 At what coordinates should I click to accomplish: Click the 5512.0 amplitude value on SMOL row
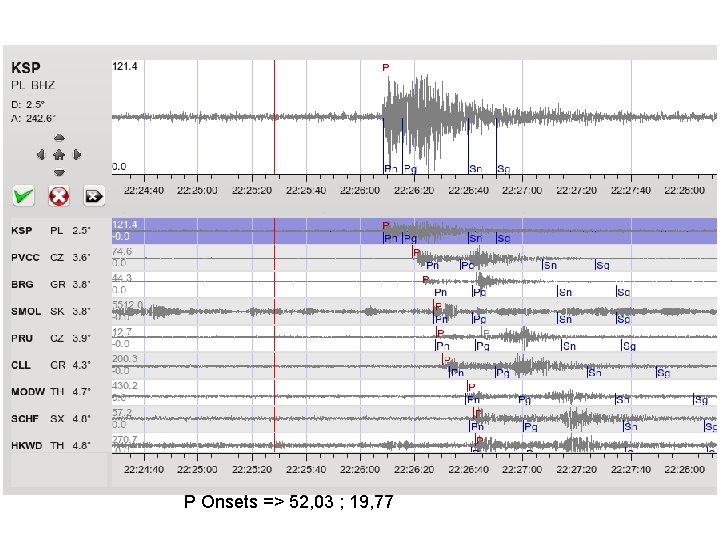click(x=128, y=304)
